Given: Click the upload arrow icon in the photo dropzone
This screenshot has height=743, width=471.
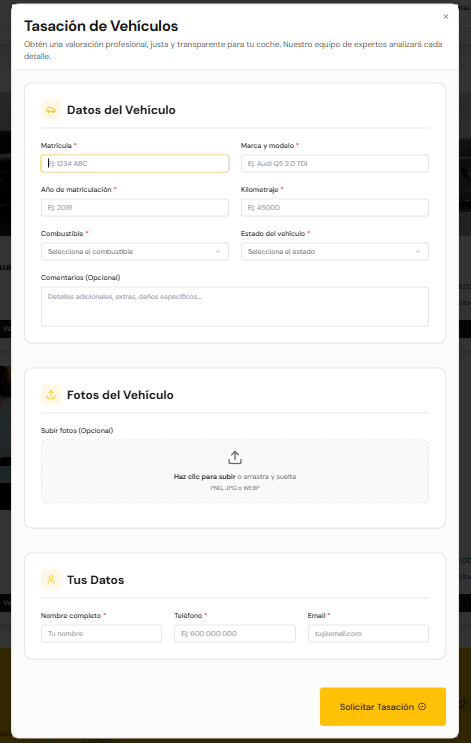Looking at the screenshot, I should [x=235, y=458].
